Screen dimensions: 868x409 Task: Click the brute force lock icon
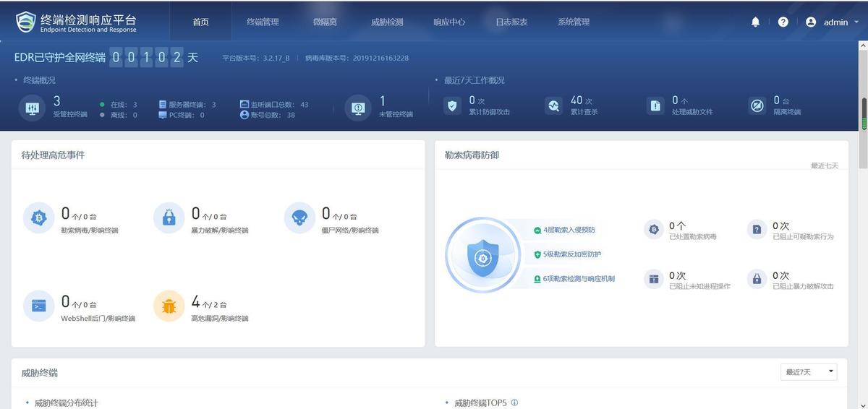click(x=169, y=218)
